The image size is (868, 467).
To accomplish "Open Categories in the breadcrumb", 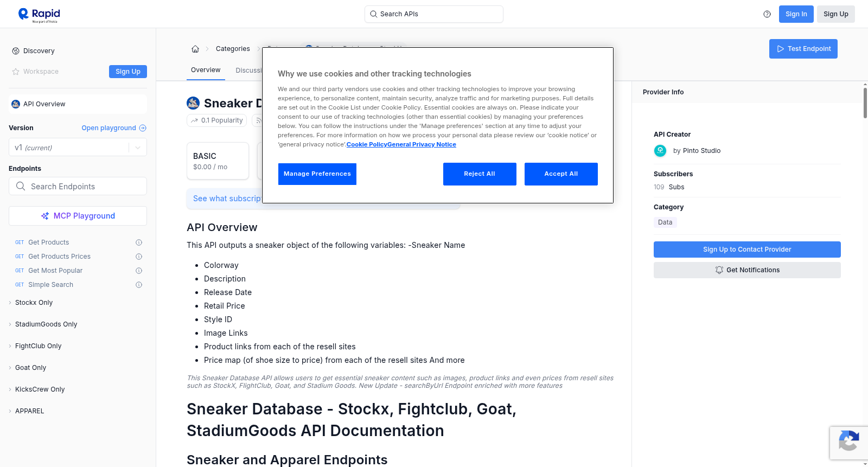I will pos(233,49).
